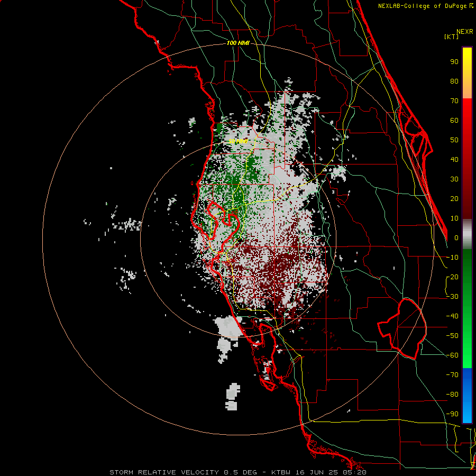Click the positive 10 scale value

click(x=454, y=218)
